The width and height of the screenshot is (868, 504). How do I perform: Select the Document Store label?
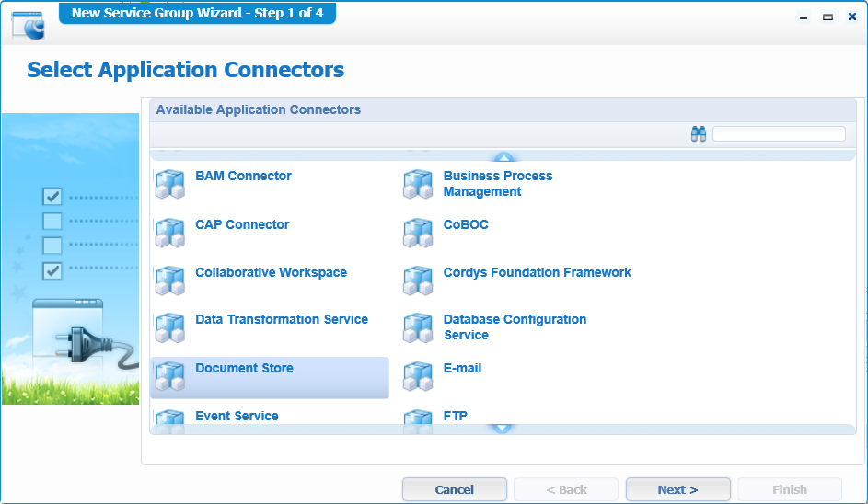coord(245,368)
